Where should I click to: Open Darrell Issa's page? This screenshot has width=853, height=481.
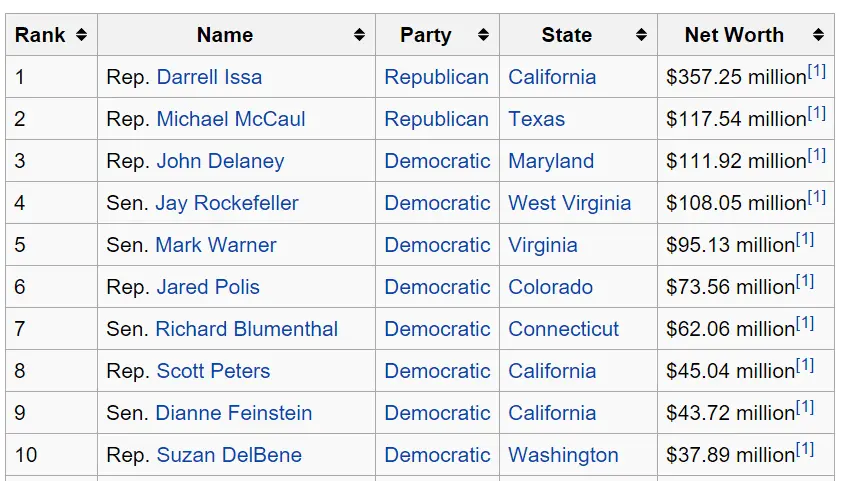click(x=209, y=77)
